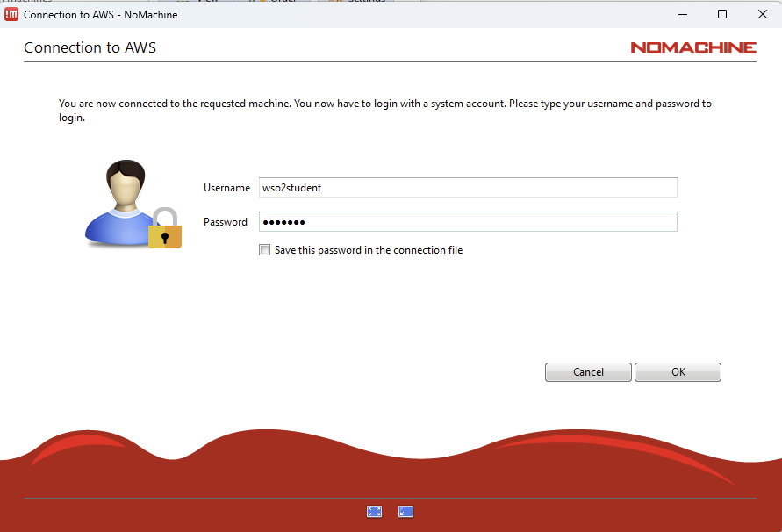Click the Username label

226,188
